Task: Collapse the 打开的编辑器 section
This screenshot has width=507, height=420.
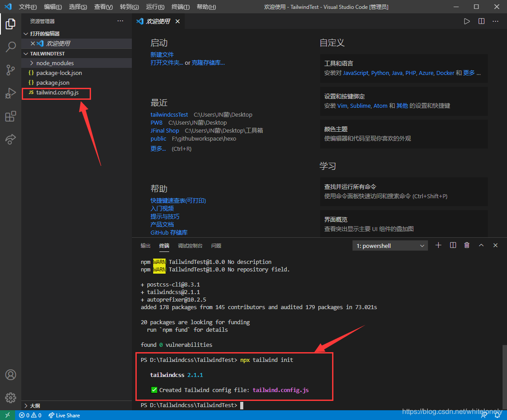Action: click(76, 34)
